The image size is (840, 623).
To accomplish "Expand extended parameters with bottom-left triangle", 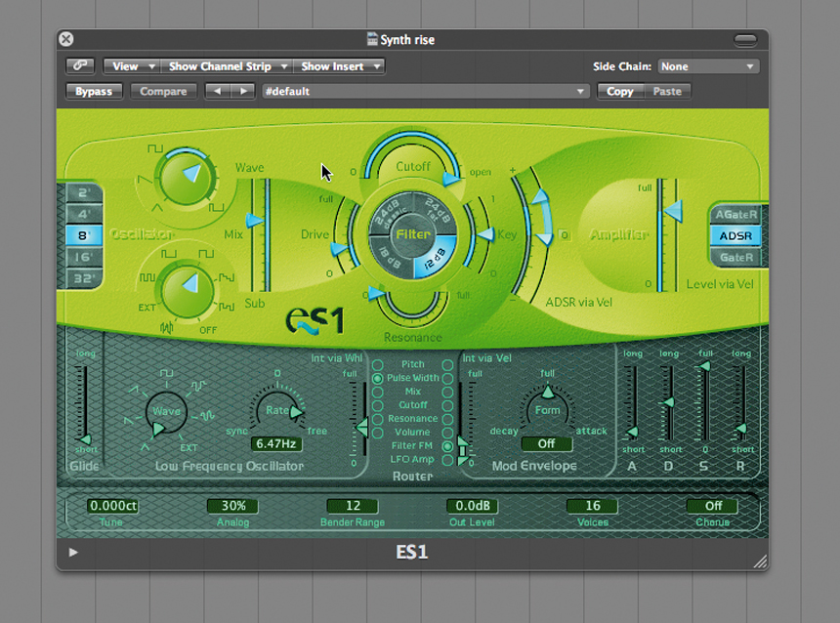I will 73,553.
